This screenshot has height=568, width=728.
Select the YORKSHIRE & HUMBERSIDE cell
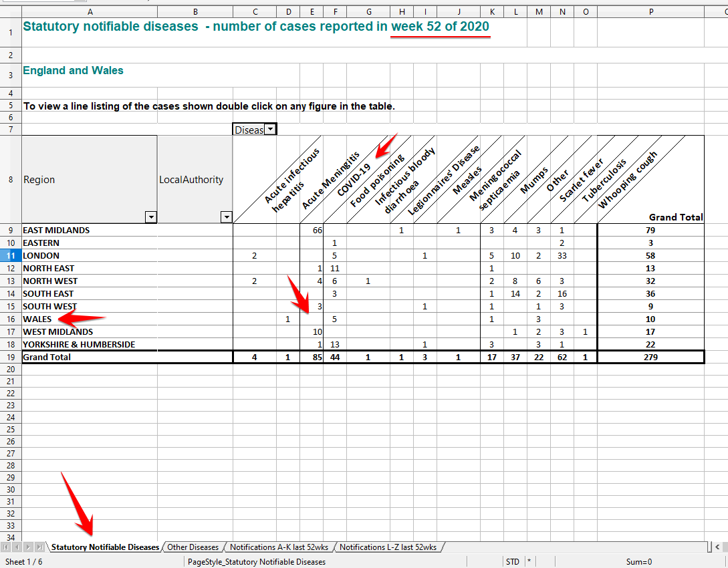click(x=79, y=344)
